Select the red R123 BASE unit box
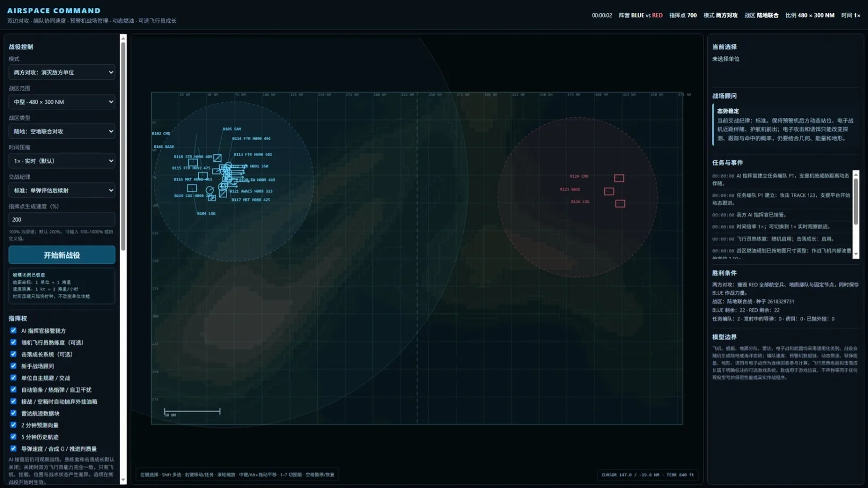 609,191
